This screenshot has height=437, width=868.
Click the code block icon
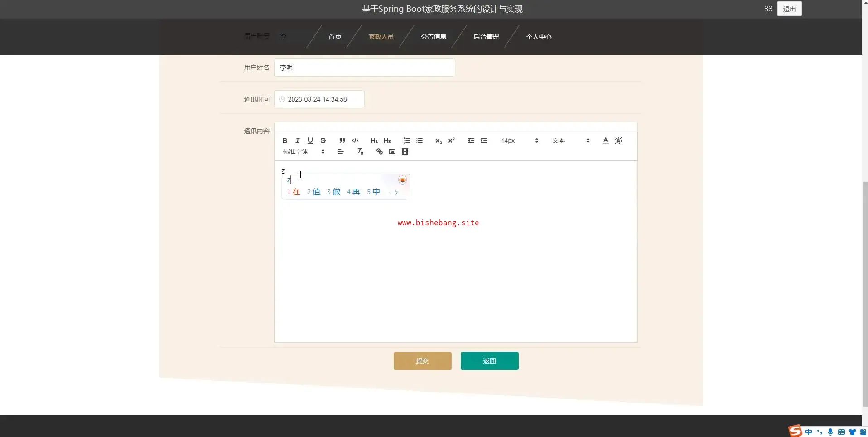(x=355, y=141)
